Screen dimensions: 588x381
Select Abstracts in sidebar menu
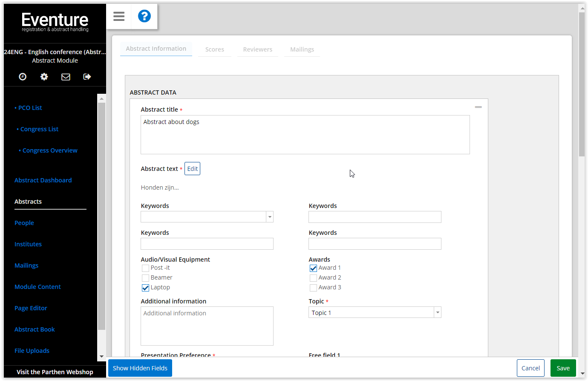tap(28, 202)
